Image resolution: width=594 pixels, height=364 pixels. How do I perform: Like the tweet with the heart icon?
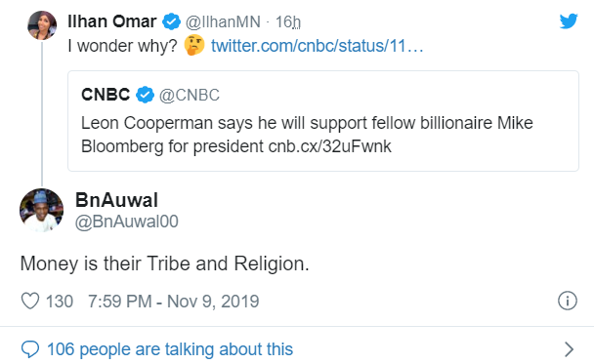click(x=30, y=302)
